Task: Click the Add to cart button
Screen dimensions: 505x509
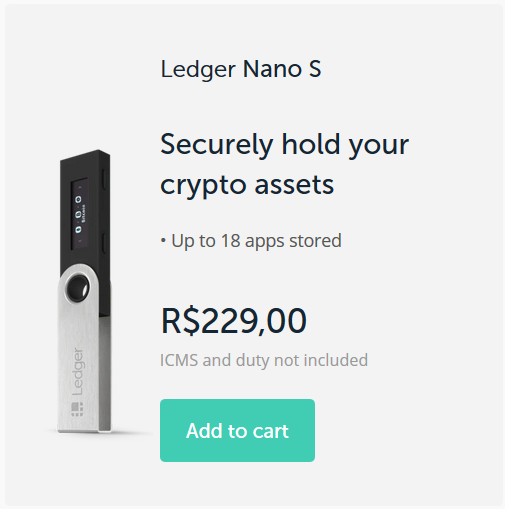Action: (237, 430)
